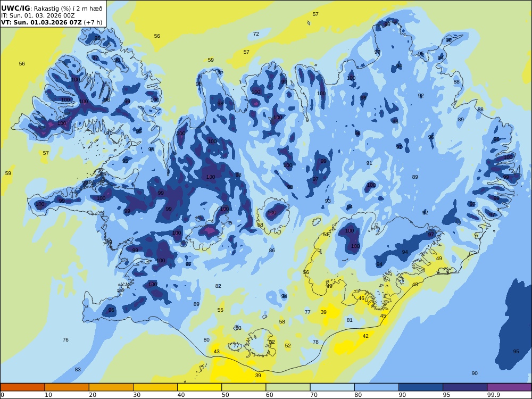The height and width of the screenshot is (399, 532).
Task: Click the legend tick label '40'
Action: point(181,395)
